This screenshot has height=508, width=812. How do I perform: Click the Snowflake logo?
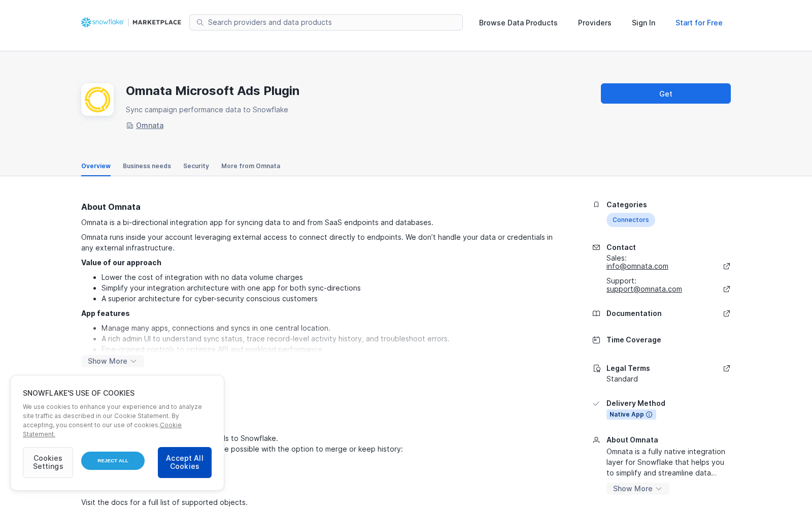[x=103, y=22]
